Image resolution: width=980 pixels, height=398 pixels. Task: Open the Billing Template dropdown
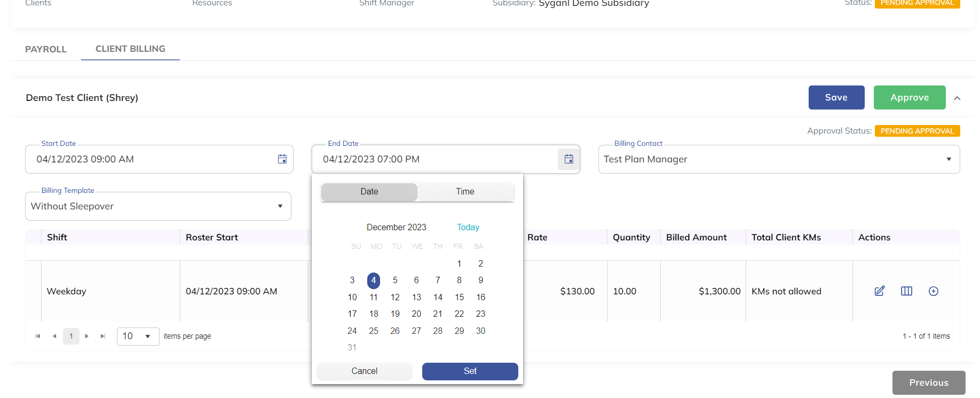[280, 206]
